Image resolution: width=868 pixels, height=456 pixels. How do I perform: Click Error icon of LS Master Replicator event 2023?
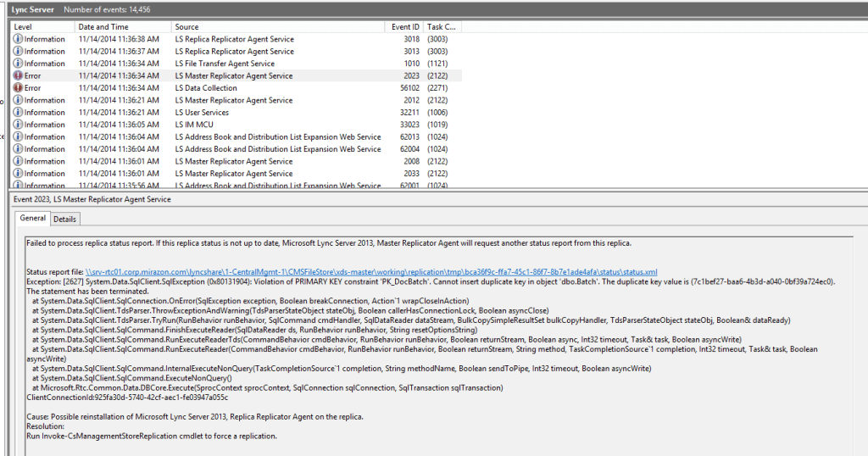coord(18,75)
